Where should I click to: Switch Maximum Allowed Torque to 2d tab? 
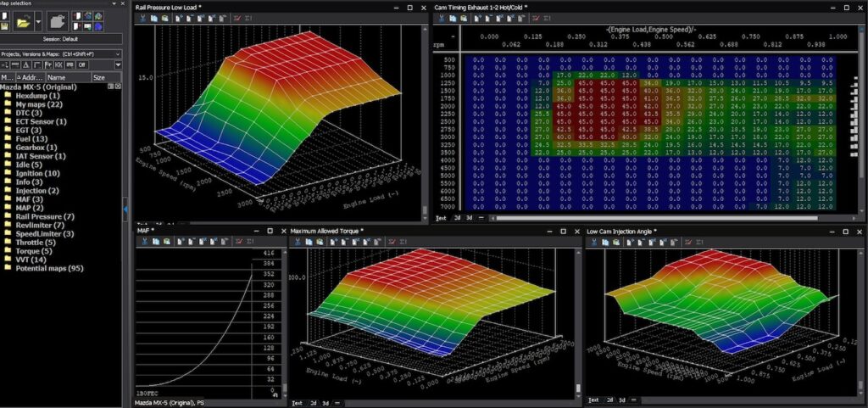click(x=314, y=403)
